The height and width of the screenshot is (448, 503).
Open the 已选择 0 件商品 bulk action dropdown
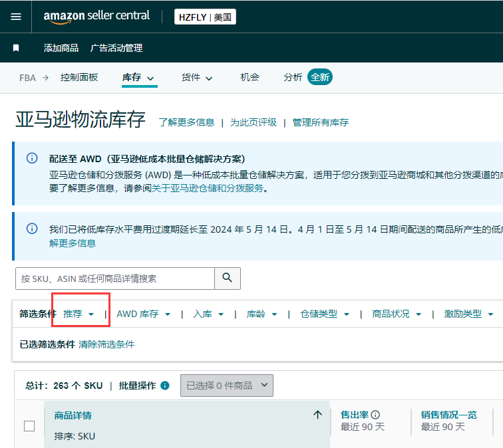(227, 386)
